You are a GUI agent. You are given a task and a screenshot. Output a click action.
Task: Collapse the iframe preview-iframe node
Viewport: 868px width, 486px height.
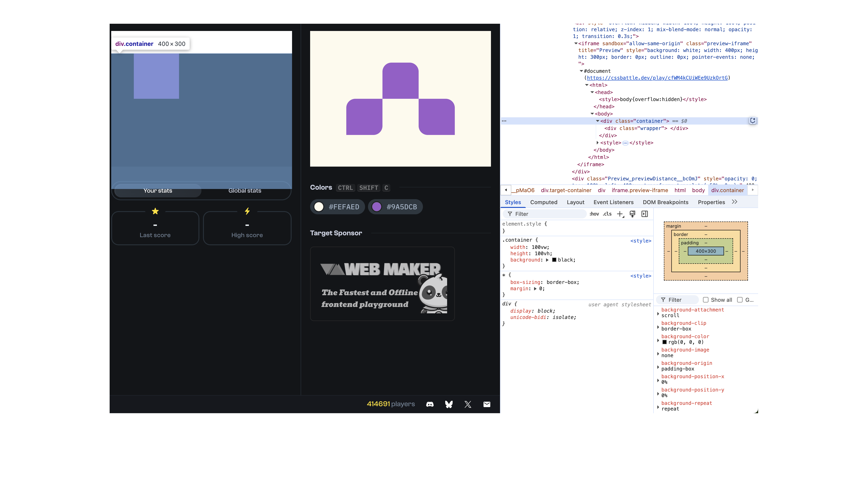(576, 43)
